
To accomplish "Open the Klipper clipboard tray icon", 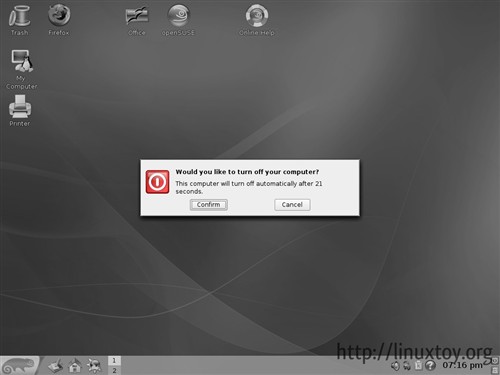I will pos(418,366).
